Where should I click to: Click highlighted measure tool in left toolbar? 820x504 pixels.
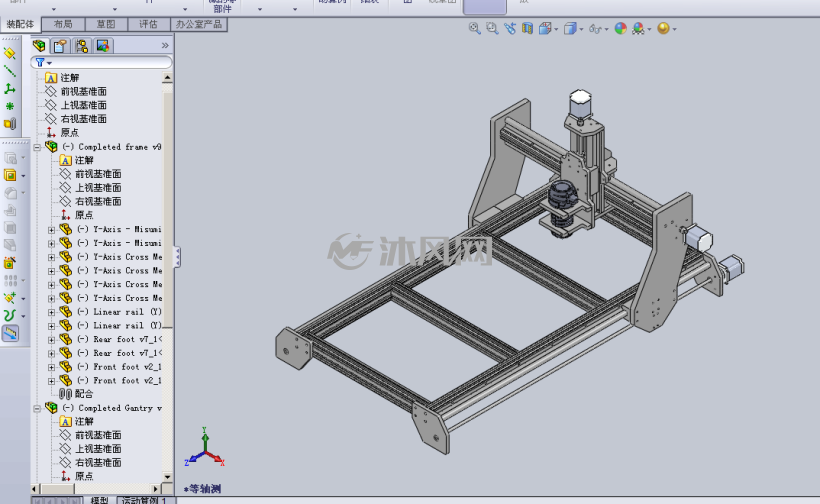[10, 333]
